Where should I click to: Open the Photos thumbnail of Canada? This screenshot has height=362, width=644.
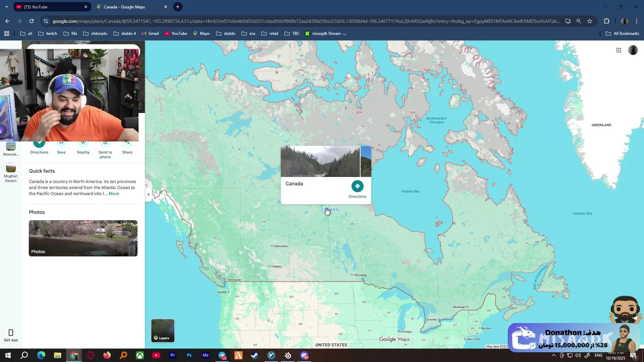(x=83, y=238)
